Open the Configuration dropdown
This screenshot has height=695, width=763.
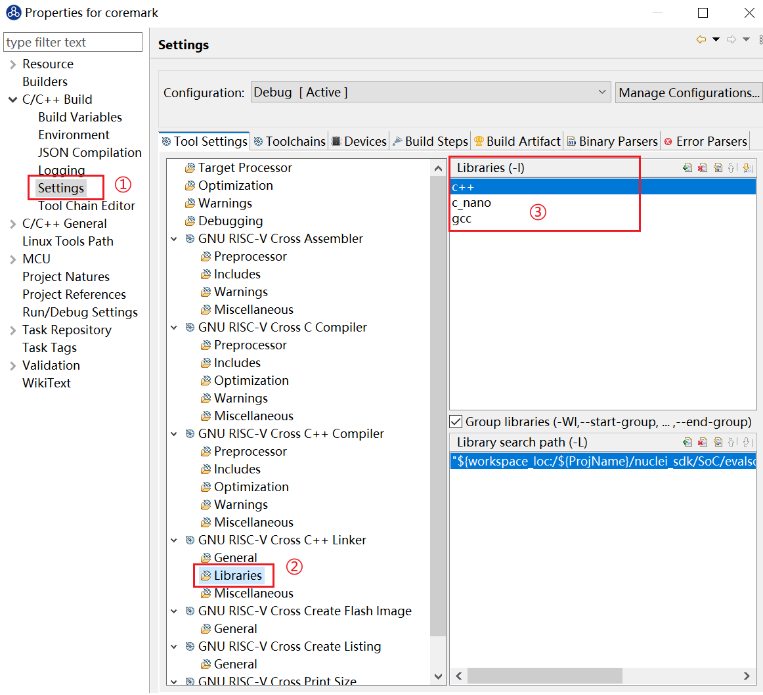point(430,92)
